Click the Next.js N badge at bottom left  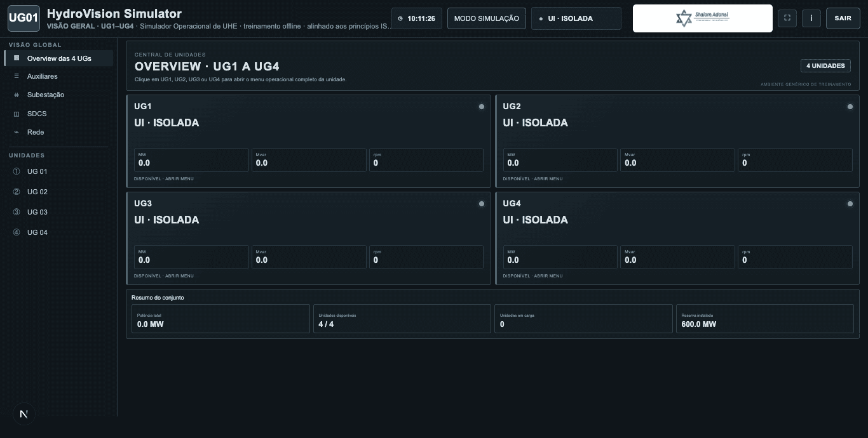(24, 414)
